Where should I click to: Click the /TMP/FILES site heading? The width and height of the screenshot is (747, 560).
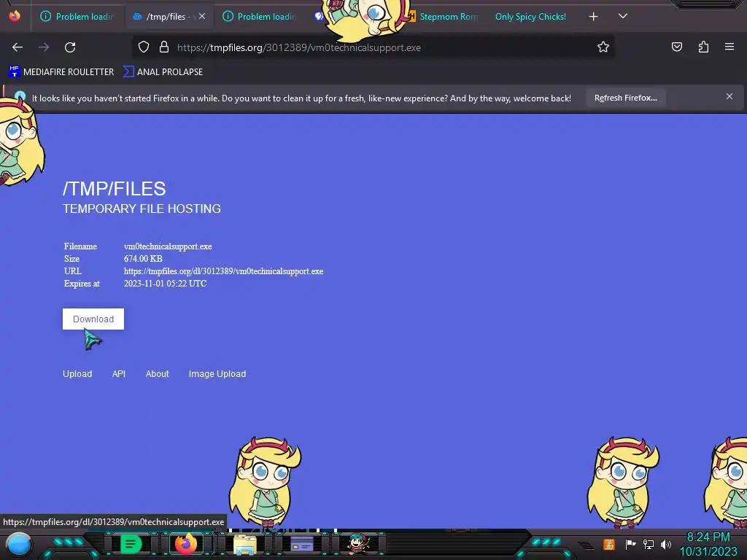click(x=115, y=189)
